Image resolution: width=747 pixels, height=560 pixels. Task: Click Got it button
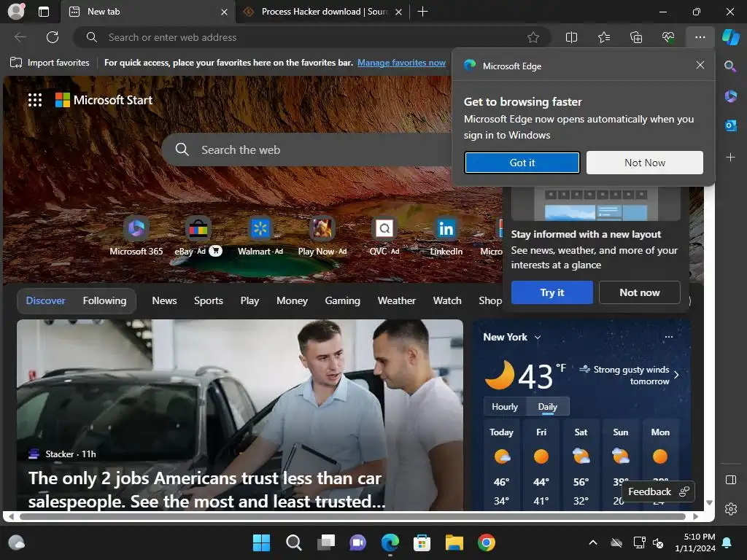[522, 163]
